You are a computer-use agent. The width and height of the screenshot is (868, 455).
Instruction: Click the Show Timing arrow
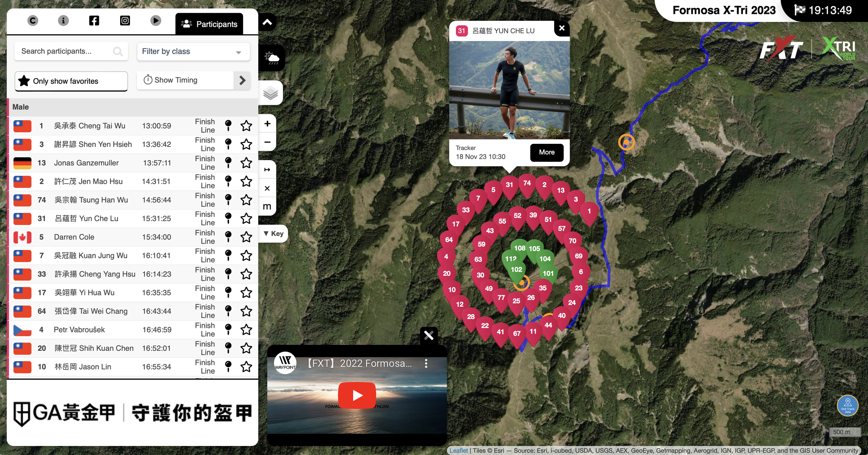pyautogui.click(x=242, y=81)
